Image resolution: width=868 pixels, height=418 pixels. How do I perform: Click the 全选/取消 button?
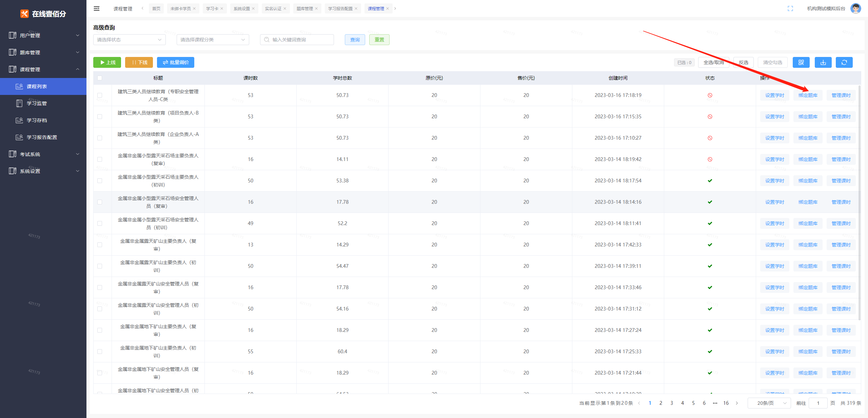pyautogui.click(x=713, y=62)
